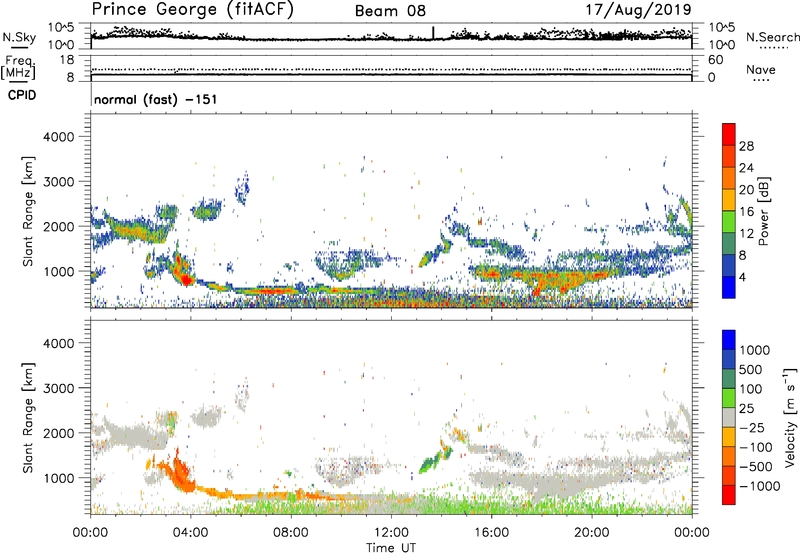Image resolution: width=800 pixels, height=554 pixels.
Task: Click the noise spike in N.Sky panel
Action: [433, 33]
